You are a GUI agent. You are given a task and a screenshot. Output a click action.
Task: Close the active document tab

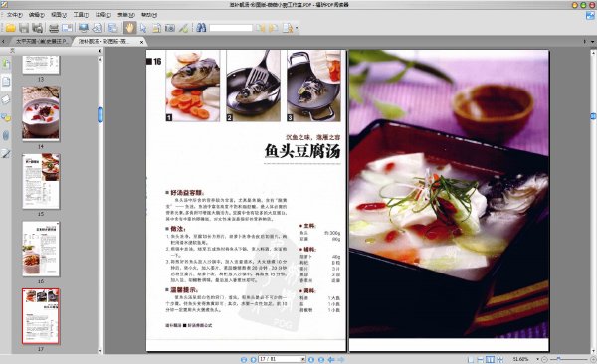pyautogui.click(x=141, y=42)
